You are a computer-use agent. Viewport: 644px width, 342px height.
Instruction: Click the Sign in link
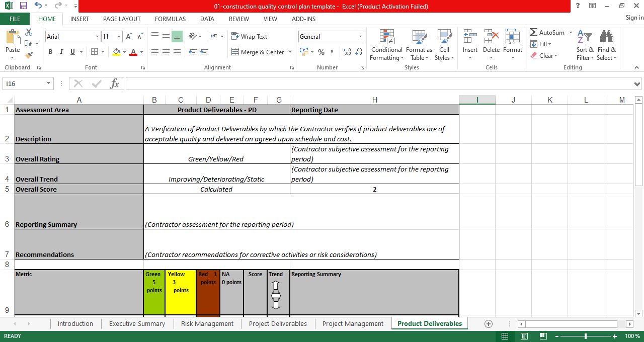(x=633, y=18)
